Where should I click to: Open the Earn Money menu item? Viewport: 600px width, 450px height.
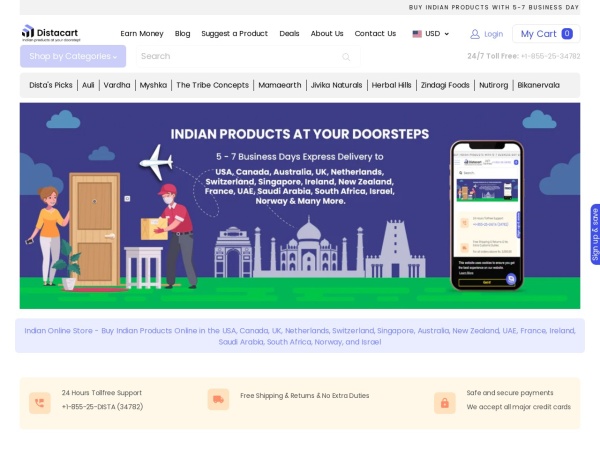point(142,34)
